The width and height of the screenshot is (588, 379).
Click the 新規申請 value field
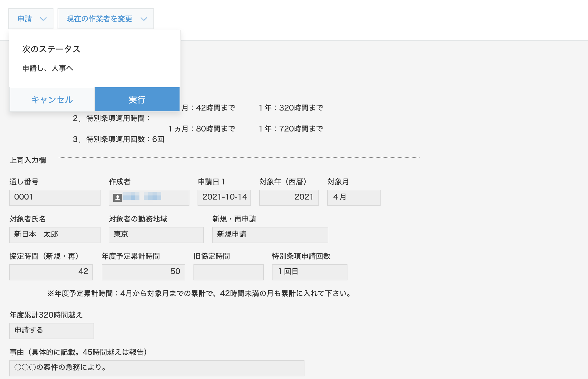270,235
